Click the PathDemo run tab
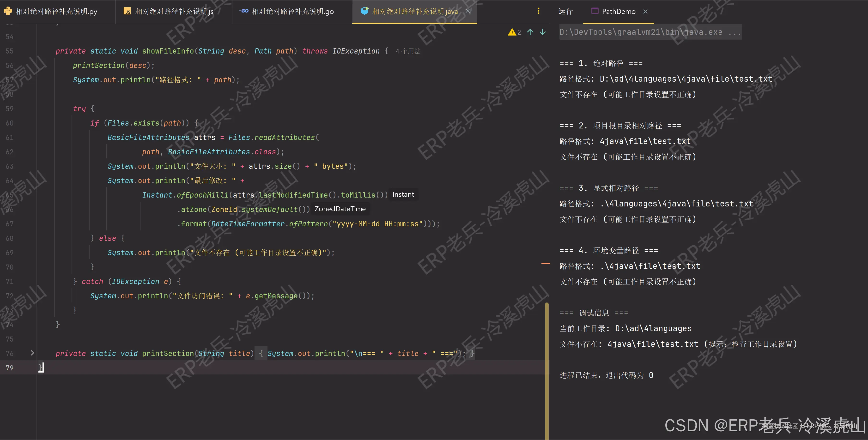868x440 pixels. pos(618,12)
